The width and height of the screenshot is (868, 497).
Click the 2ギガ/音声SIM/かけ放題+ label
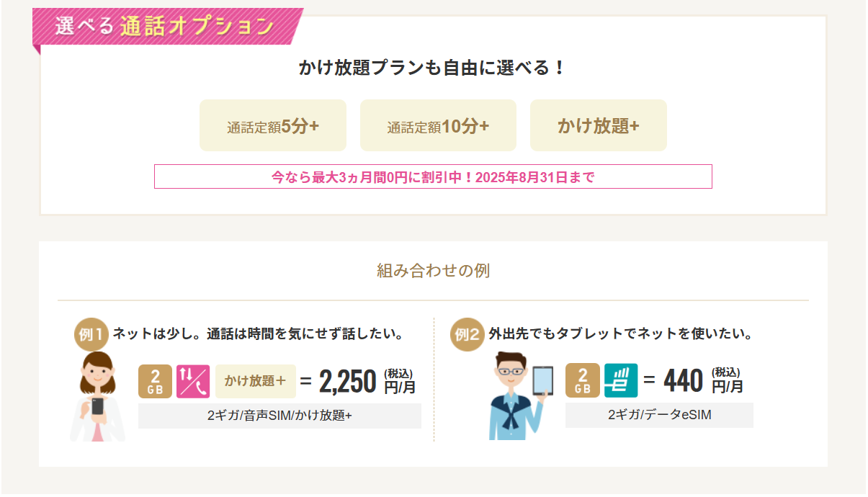pyautogui.click(x=279, y=416)
